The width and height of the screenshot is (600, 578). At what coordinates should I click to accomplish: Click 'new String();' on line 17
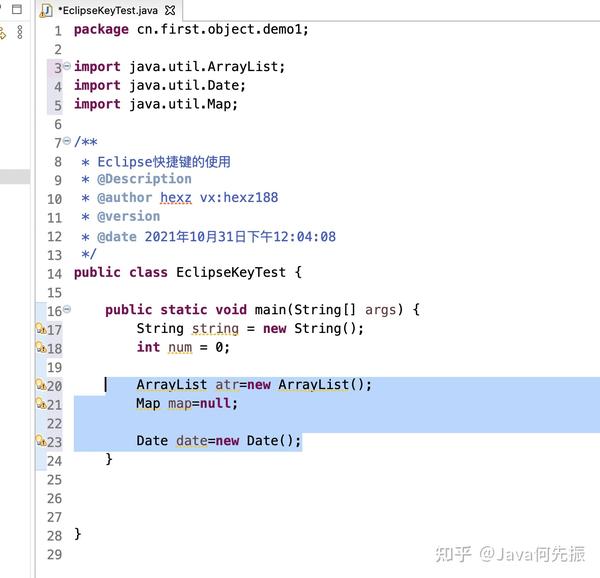[x=313, y=329]
